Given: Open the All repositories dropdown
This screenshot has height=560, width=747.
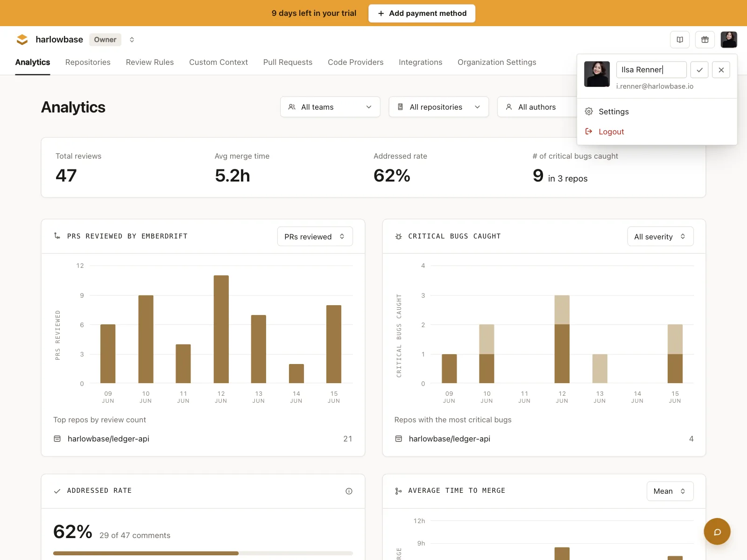Looking at the screenshot, I should tap(439, 107).
